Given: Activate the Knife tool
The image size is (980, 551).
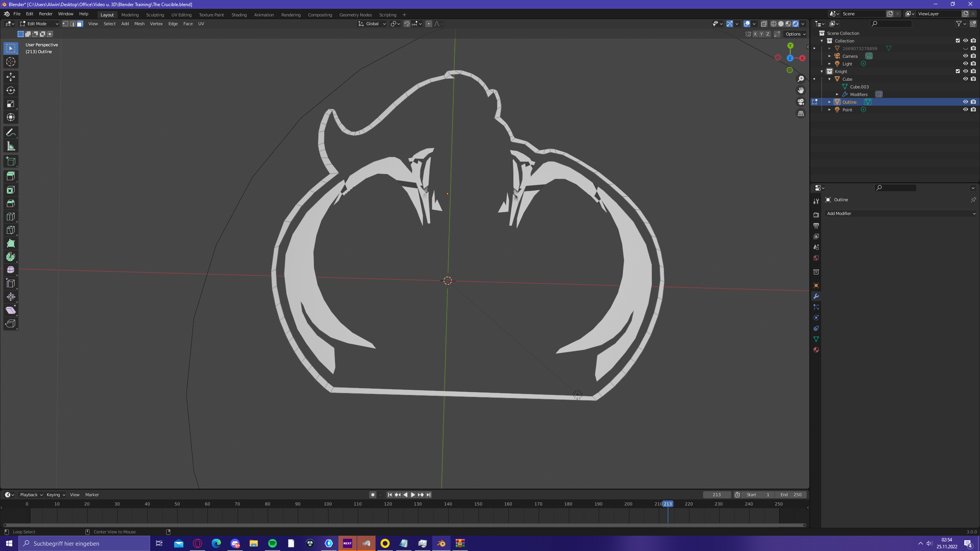Looking at the screenshot, I should pos(11,230).
